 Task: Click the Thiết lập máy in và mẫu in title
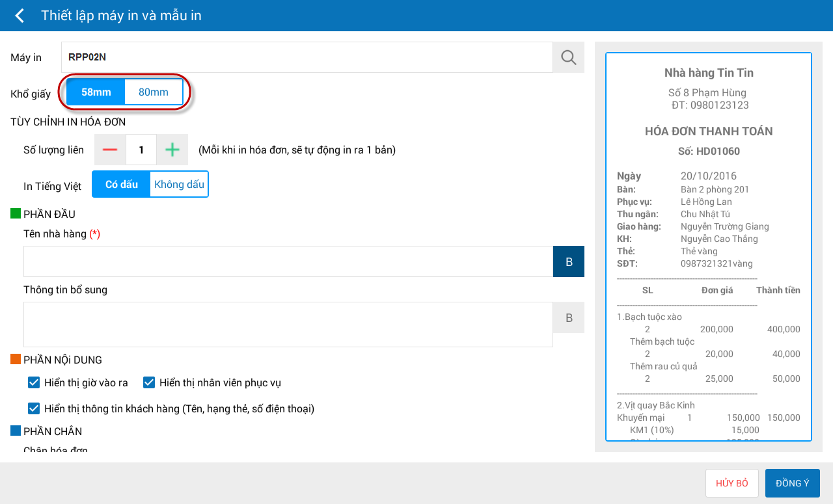121,16
